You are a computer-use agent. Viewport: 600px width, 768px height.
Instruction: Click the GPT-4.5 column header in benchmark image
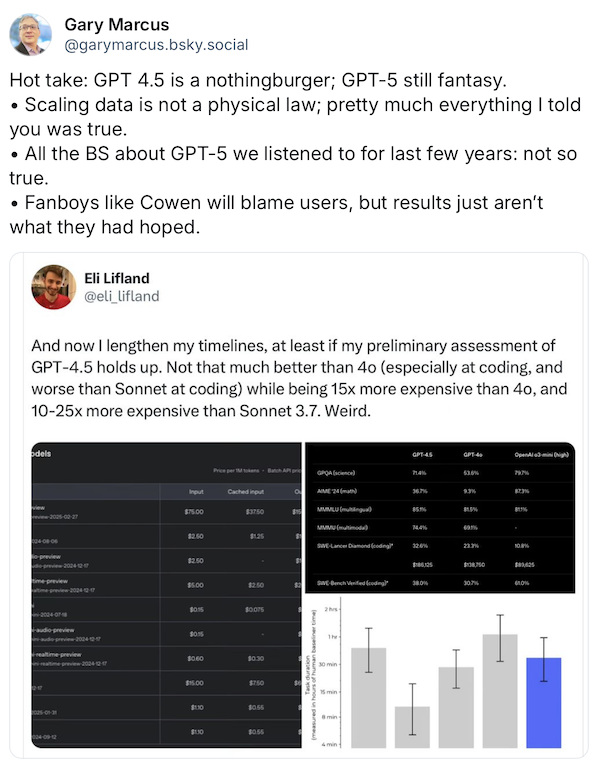[x=422, y=455]
